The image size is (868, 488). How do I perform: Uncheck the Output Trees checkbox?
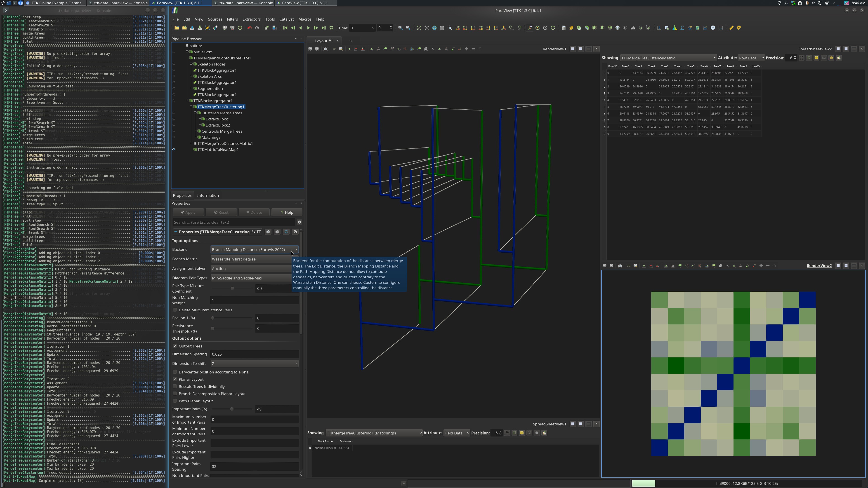point(175,346)
